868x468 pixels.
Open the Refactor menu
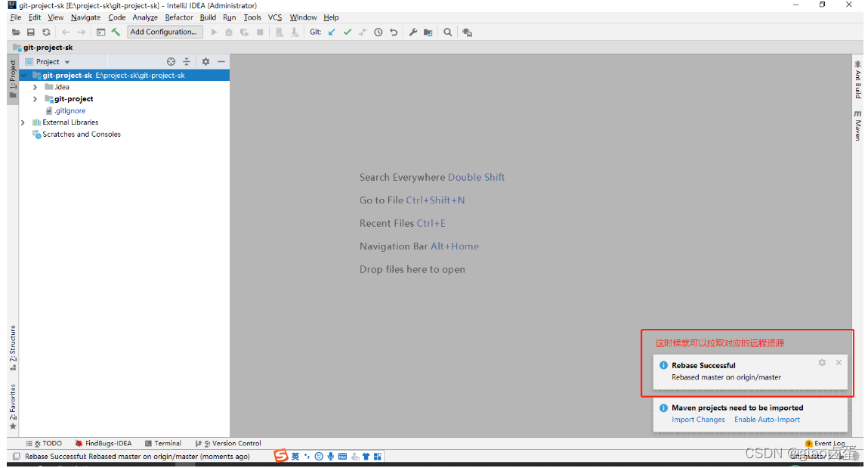click(x=179, y=17)
